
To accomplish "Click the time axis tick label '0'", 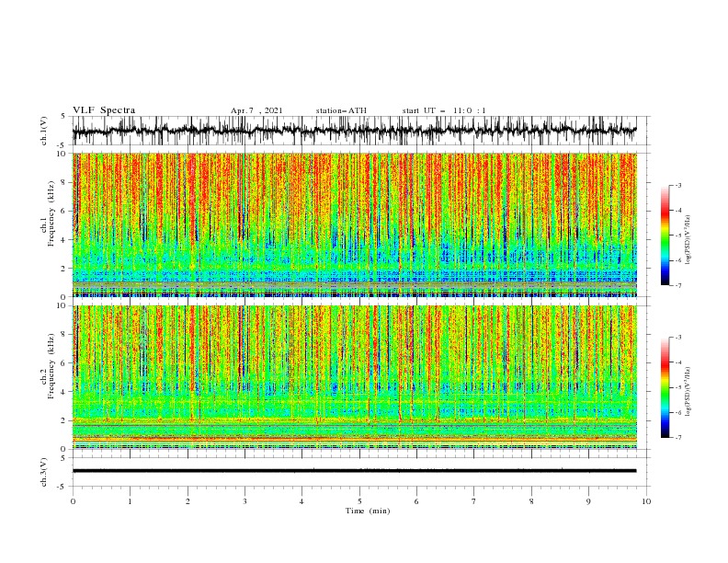I will point(73,501).
